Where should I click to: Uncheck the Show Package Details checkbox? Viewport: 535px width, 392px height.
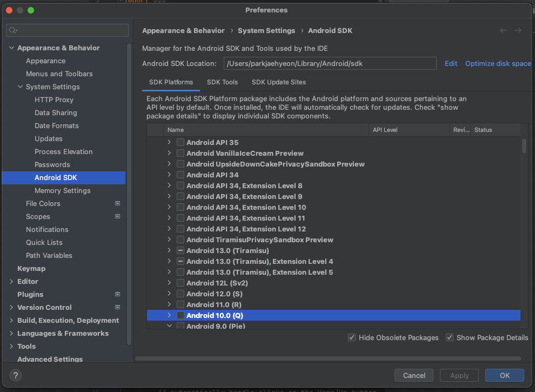pos(450,337)
